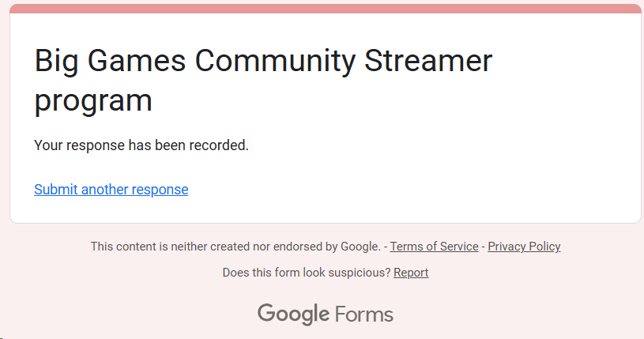The width and height of the screenshot is (644, 339).
Task: Click the Google Forms footer logo
Action: point(326,314)
